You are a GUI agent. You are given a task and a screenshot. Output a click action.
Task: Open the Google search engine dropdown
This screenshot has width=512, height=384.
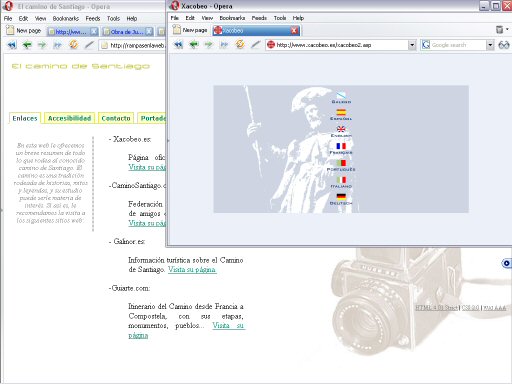pyautogui.click(x=490, y=45)
